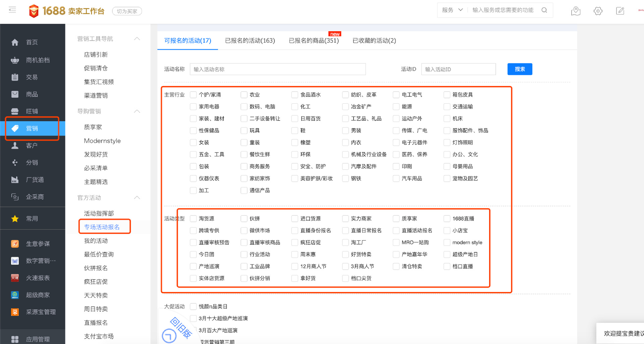Click the header service search input
644x344 pixels.
click(x=503, y=10)
